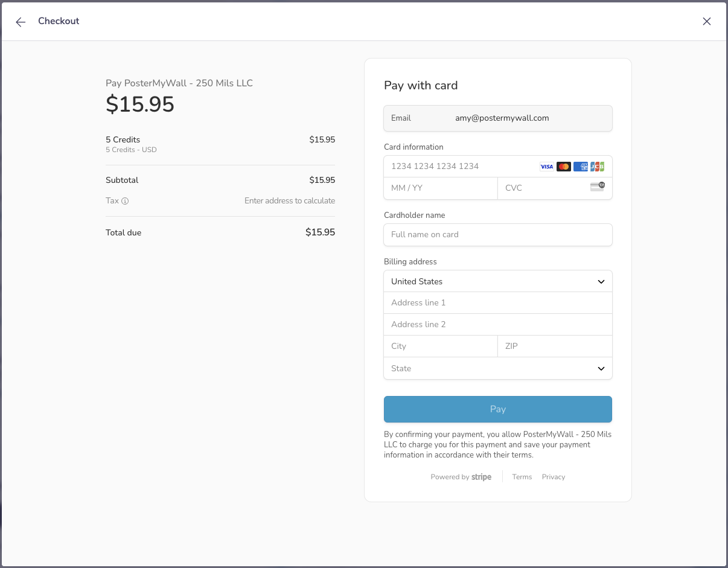The height and width of the screenshot is (568, 728).
Task: Click the Total due amount $15.95
Action: 320,232
